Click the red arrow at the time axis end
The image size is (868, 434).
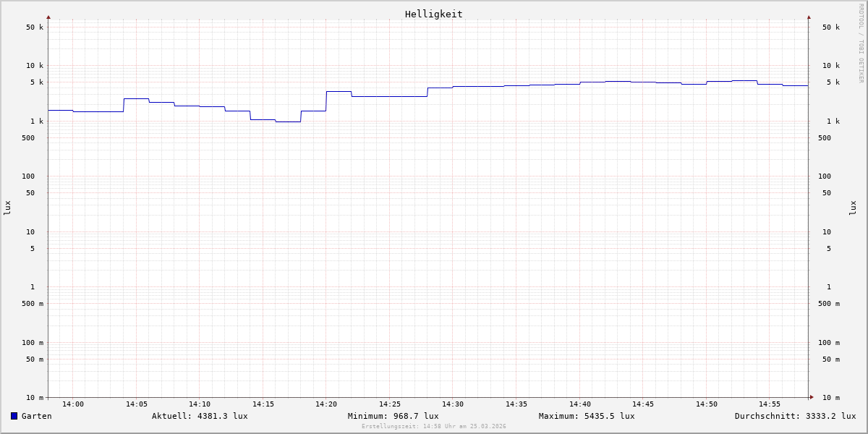coord(812,396)
